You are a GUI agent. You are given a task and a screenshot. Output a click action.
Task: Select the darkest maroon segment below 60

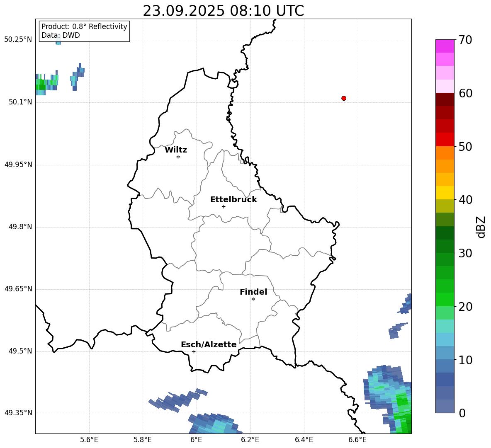point(445,99)
